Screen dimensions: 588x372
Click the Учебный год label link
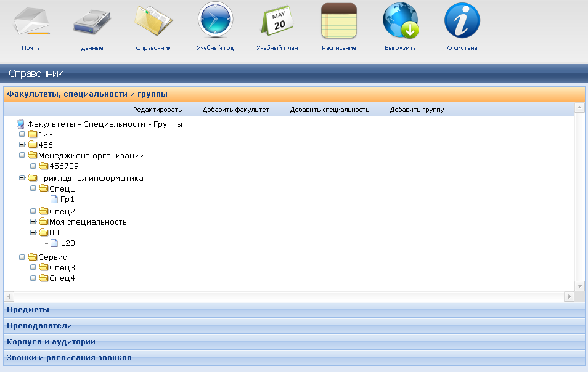click(x=215, y=47)
